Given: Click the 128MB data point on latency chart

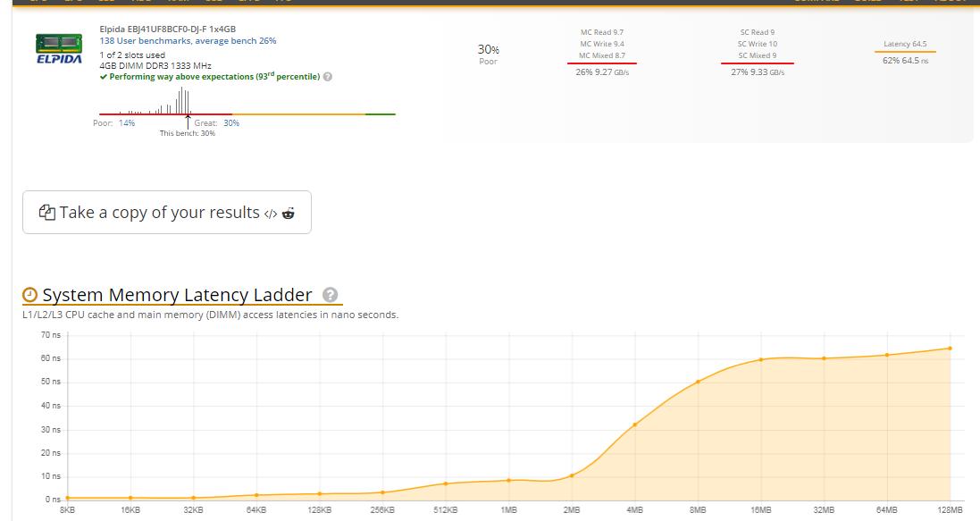Looking at the screenshot, I should click(950, 349).
